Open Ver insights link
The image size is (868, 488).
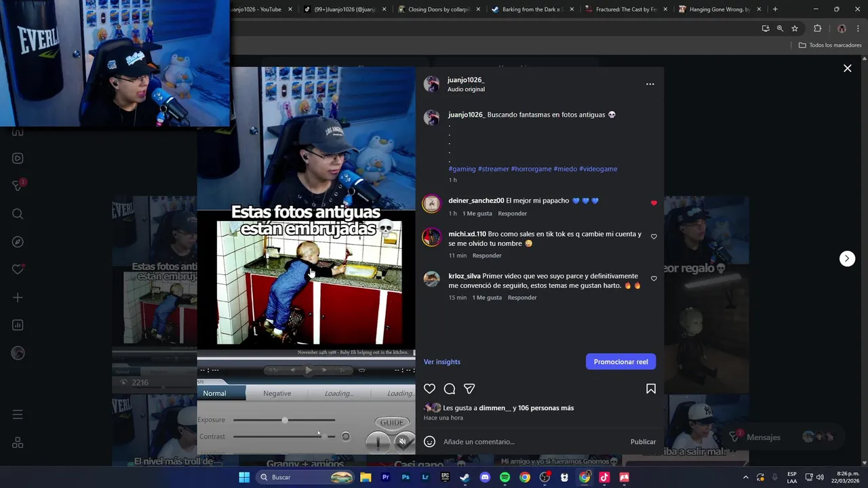tap(442, 362)
